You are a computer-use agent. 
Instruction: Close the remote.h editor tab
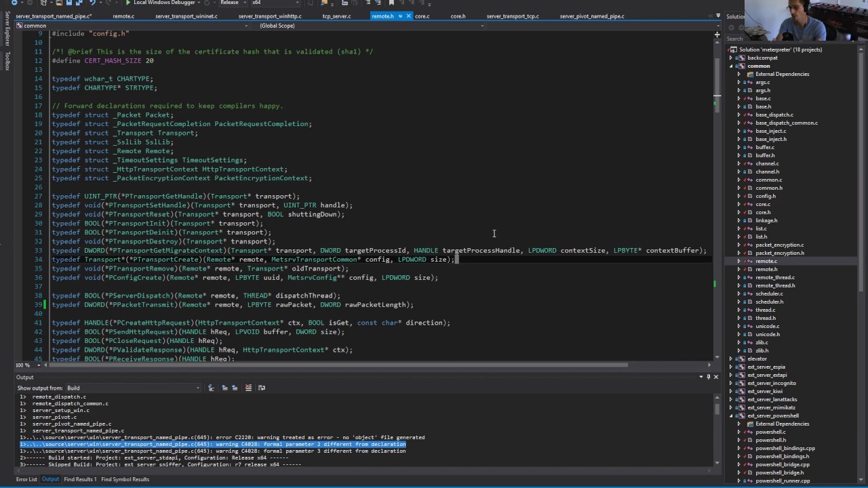click(x=408, y=16)
